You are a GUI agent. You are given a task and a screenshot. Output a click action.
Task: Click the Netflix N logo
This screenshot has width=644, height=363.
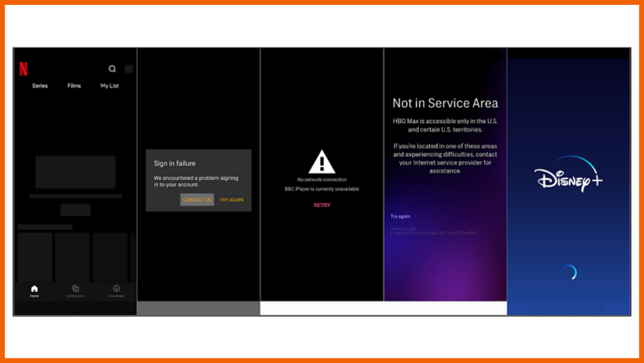23,69
